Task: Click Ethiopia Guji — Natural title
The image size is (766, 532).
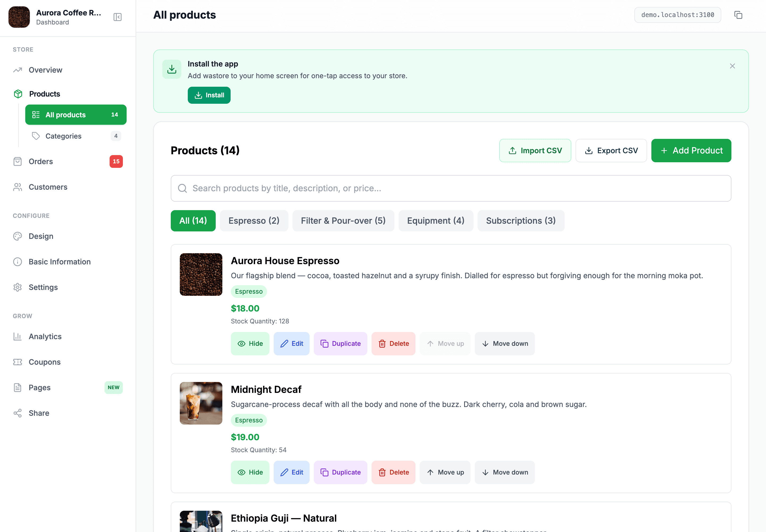Action: click(284, 518)
